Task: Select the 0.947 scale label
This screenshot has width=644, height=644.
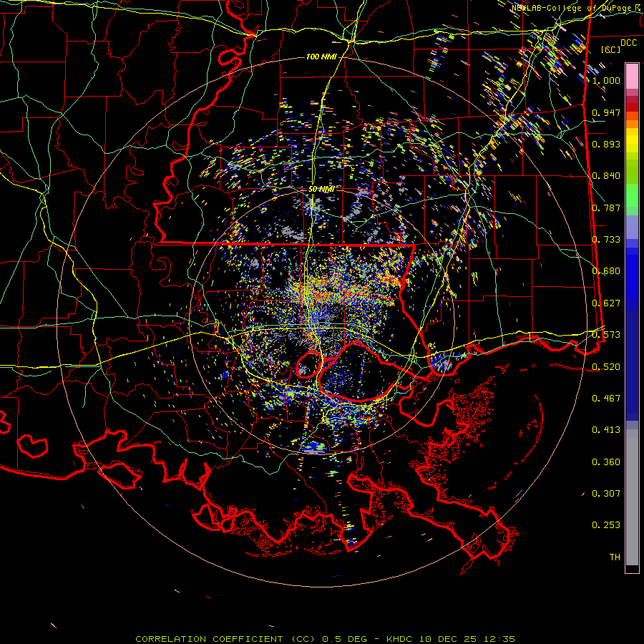Action: tap(606, 112)
